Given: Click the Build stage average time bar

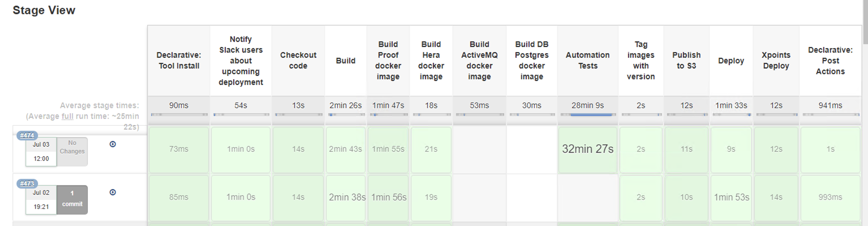Looking at the screenshot, I should coord(346,115).
